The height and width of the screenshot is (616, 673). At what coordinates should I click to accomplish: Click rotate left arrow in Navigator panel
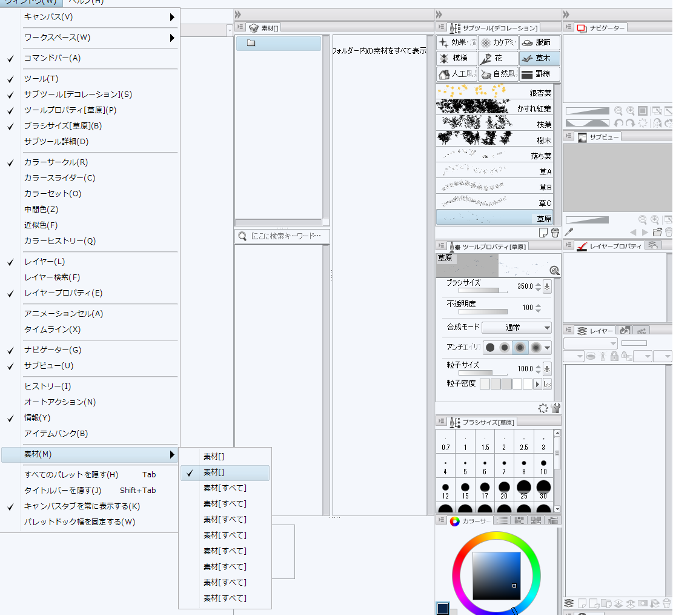[618, 123]
